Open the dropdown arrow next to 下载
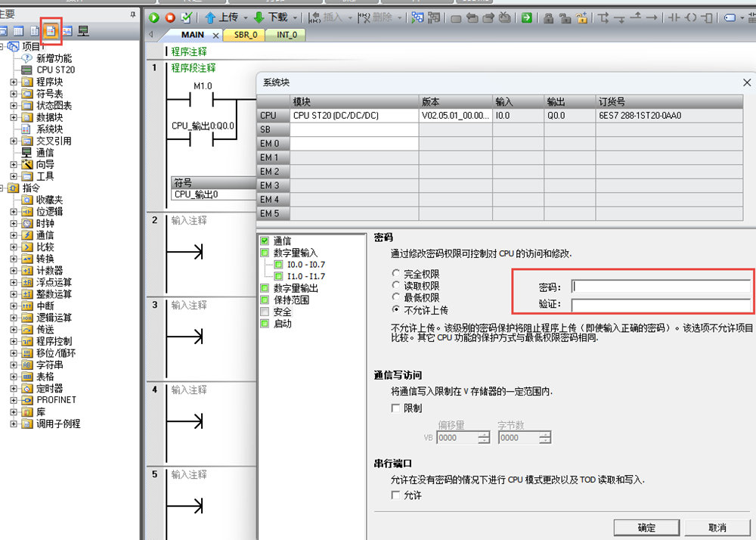Viewport: 756px width, 540px height. pyautogui.click(x=295, y=17)
